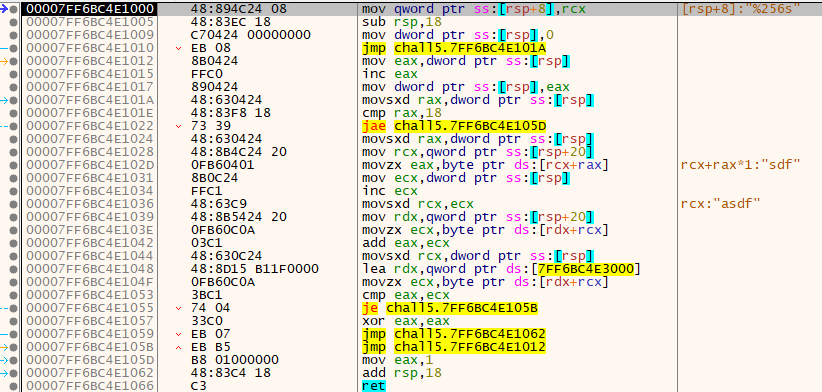Toggle breakpoint dot beside address 00007FF6BC4E1005
This screenshot has width=822, height=392.
point(14,22)
